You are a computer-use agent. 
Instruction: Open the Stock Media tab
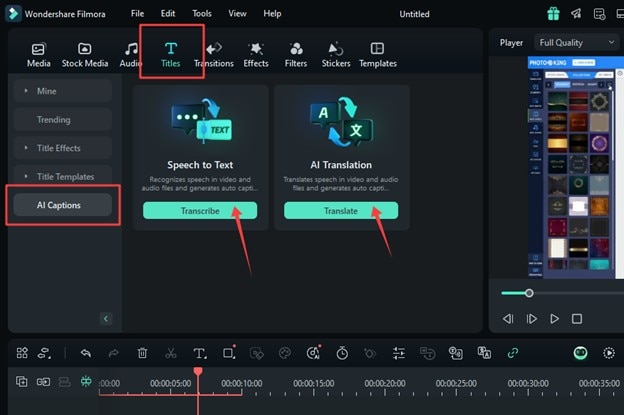tap(84, 55)
